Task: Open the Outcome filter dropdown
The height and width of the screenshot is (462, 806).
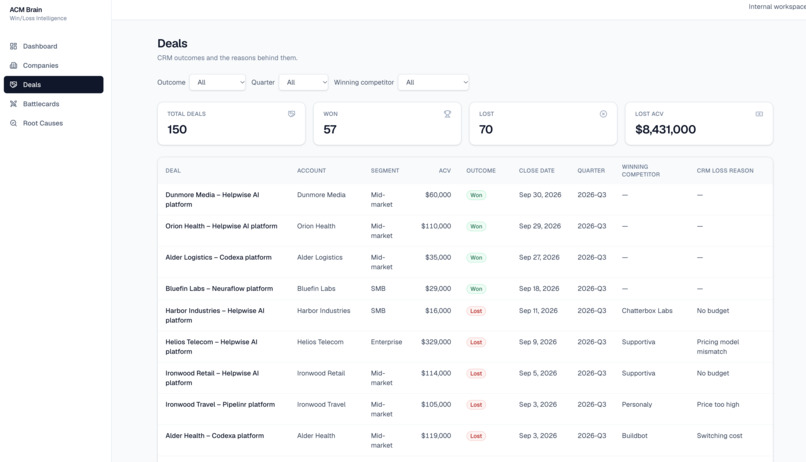Action: tap(217, 82)
